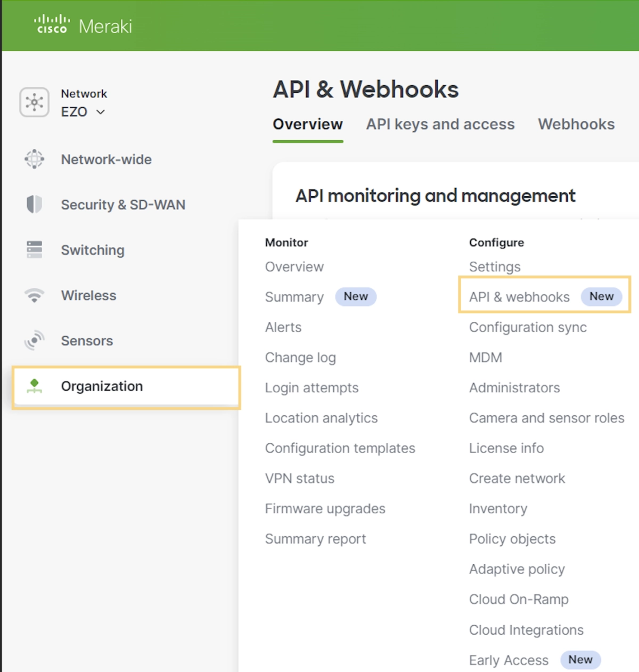Viewport: 639px width, 672px height.
Task: Go to Alerts under Monitor
Action: point(283,327)
